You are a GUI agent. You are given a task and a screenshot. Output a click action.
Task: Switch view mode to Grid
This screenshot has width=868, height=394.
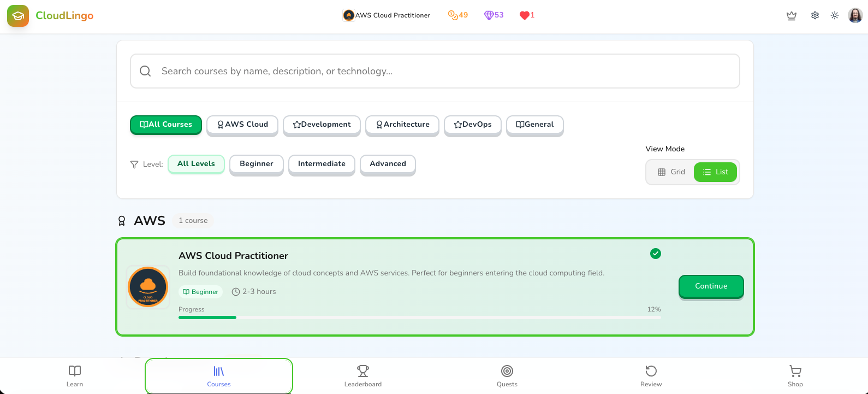click(x=671, y=172)
